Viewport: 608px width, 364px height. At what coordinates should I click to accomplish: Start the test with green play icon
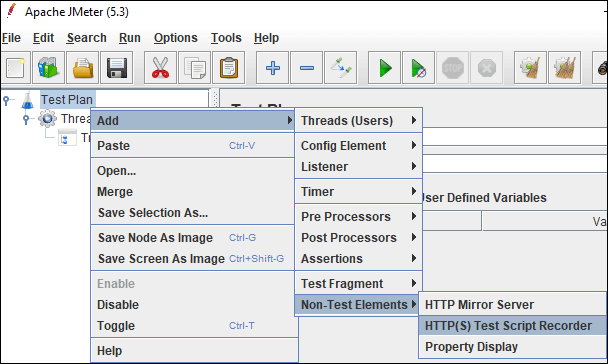[x=385, y=68]
